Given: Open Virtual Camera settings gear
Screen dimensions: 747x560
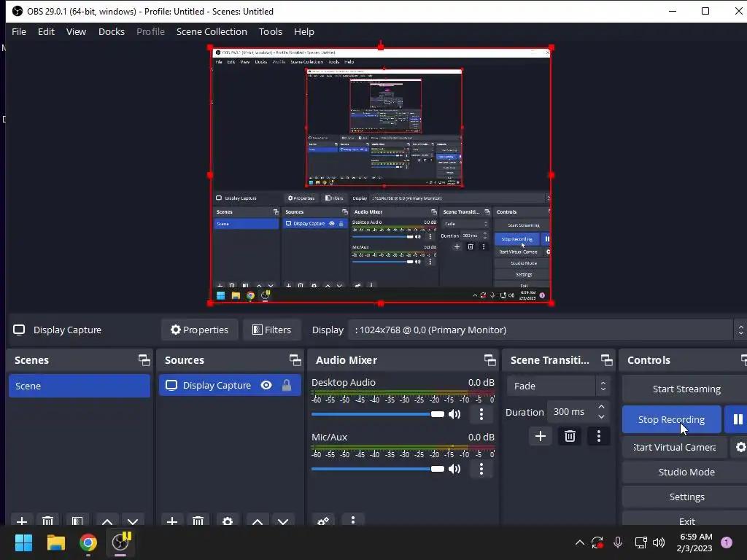Looking at the screenshot, I should point(740,447).
